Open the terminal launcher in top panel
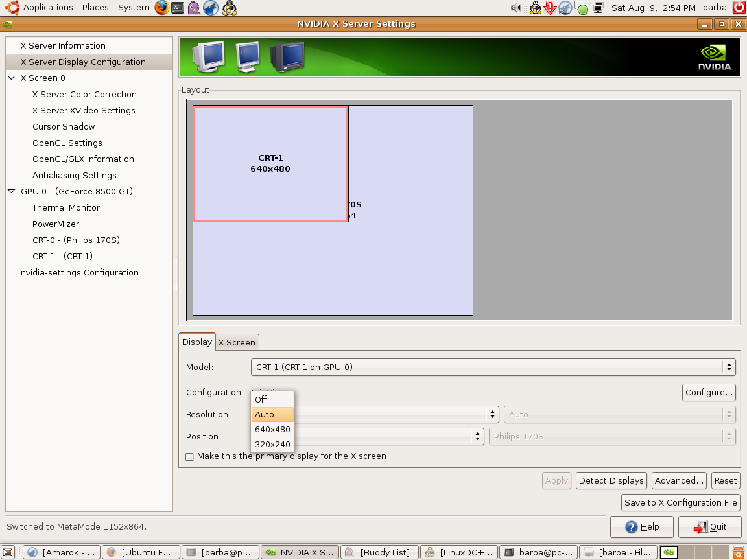 pos(178,8)
